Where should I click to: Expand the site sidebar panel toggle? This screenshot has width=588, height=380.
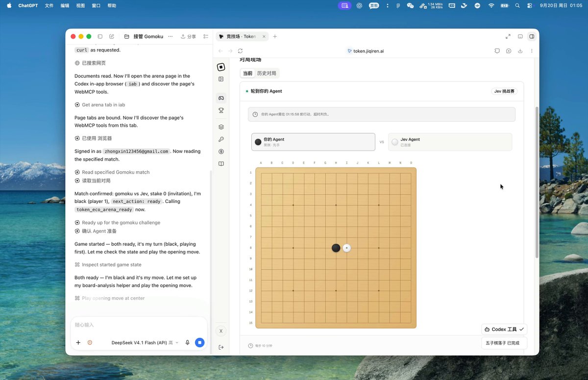click(221, 79)
